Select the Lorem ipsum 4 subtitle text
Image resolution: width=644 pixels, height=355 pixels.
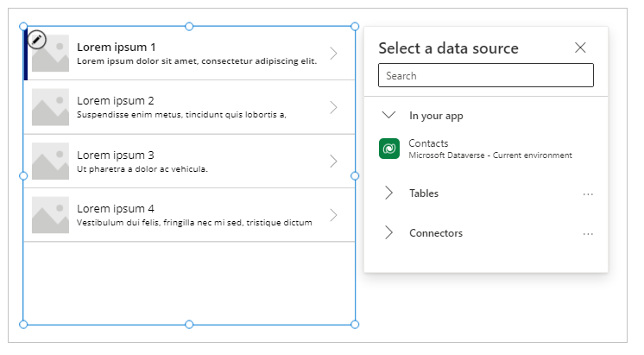point(194,223)
